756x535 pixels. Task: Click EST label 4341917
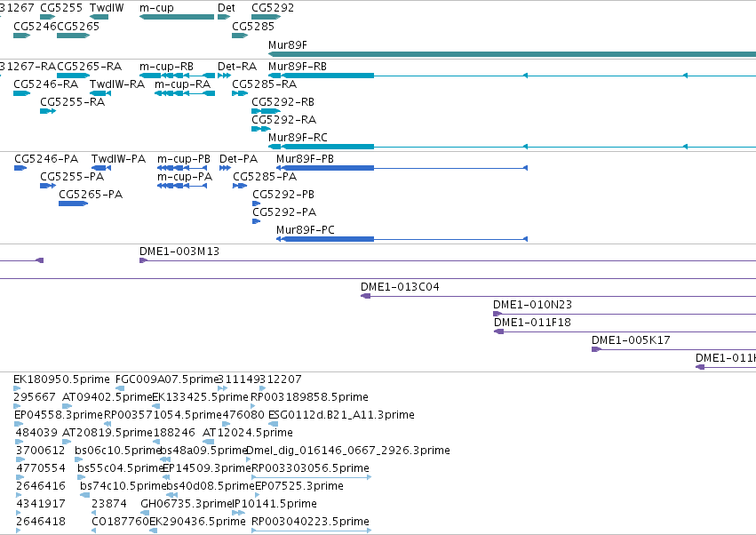tap(41, 504)
